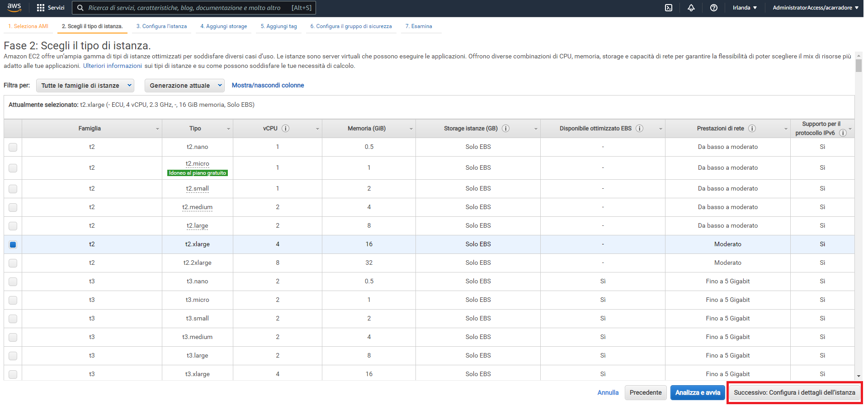Image resolution: width=868 pixels, height=406 pixels.
Task: Go to step 6. Configura il gruppo di sicurezza
Action: (351, 26)
